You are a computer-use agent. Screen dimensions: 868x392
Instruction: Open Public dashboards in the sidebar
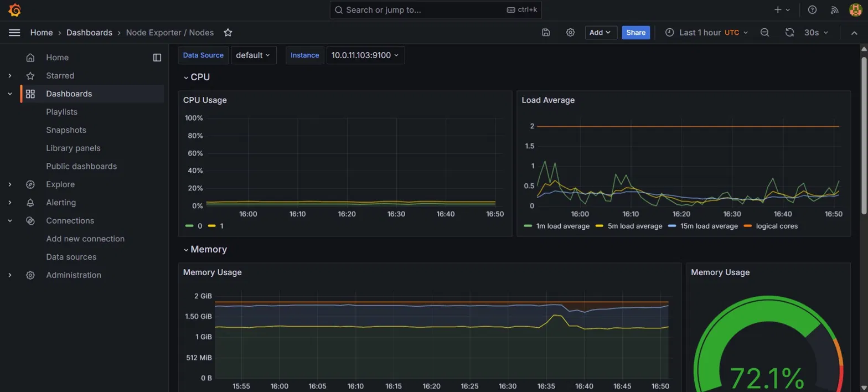click(x=81, y=166)
